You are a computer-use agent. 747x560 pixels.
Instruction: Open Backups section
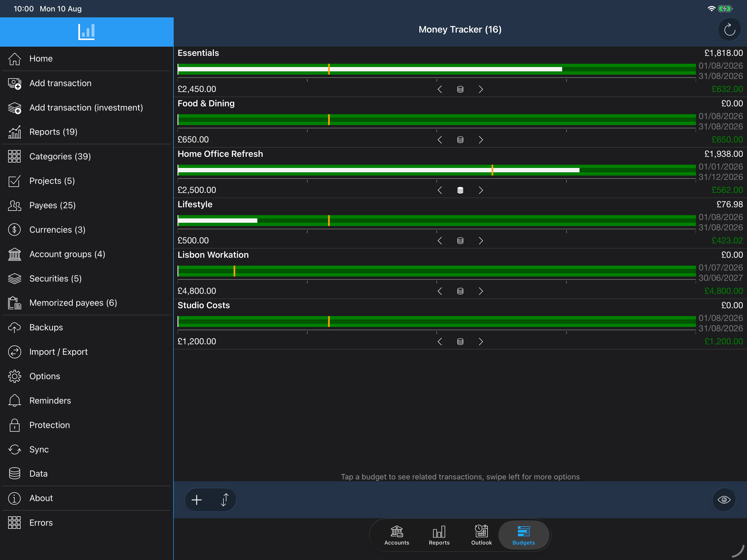[86, 327]
